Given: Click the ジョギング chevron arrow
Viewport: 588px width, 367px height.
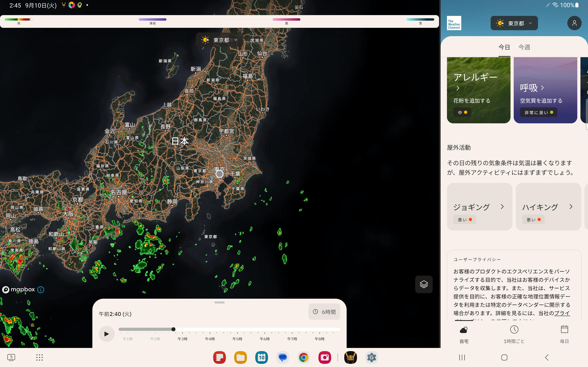Looking at the screenshot, I should pos(502,207).
